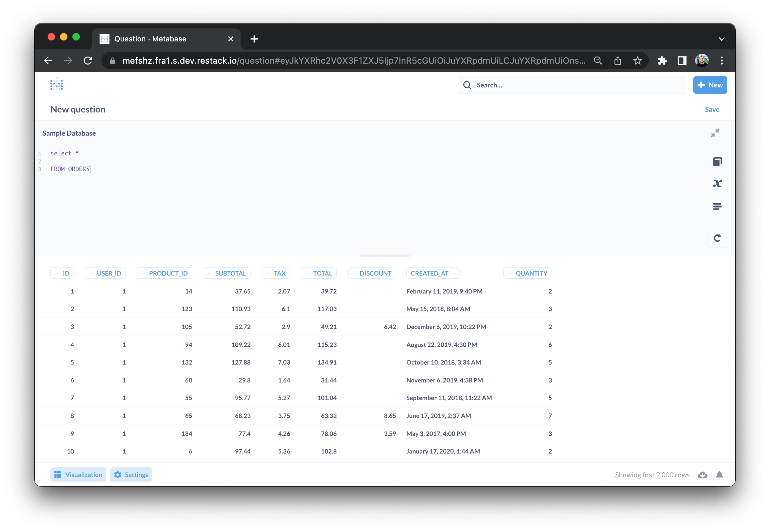Open a new browser tab
770x532 pixels.
[x=254, y=39]
